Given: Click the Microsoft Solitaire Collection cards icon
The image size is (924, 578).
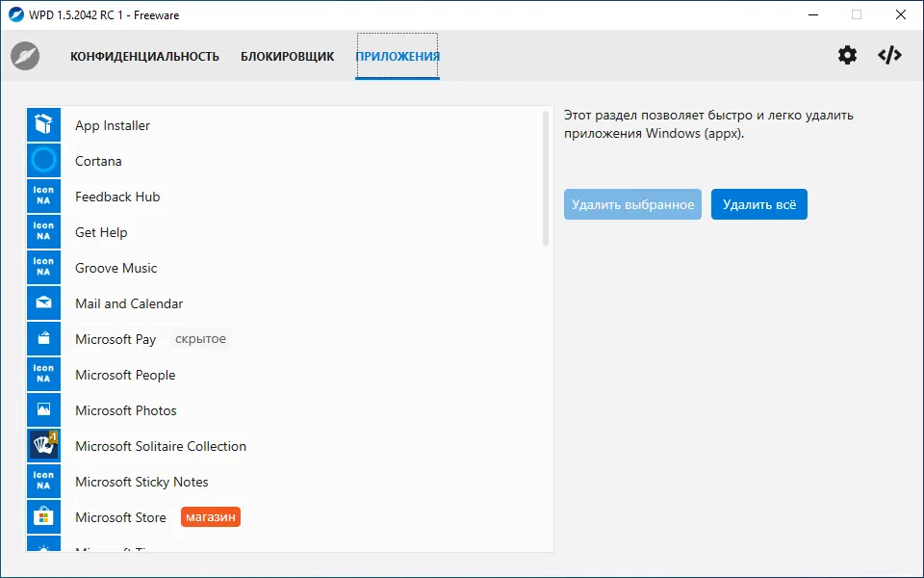Looking at the screenshot, I should pos(43,446).
